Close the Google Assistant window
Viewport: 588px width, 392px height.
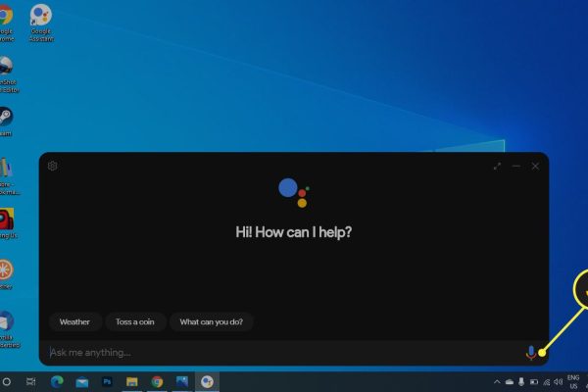[x=535, y=167]
